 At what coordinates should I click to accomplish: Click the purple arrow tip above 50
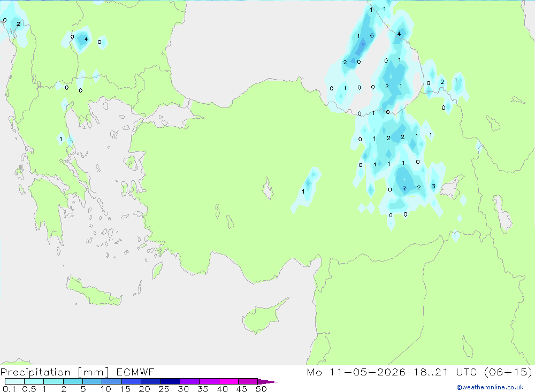[267, 382]
